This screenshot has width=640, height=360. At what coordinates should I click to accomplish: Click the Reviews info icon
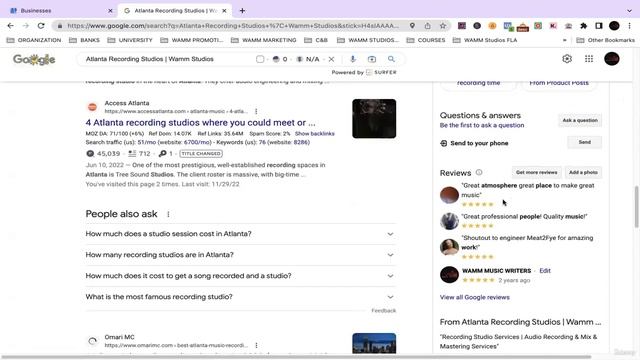click(x=479, y=173)
